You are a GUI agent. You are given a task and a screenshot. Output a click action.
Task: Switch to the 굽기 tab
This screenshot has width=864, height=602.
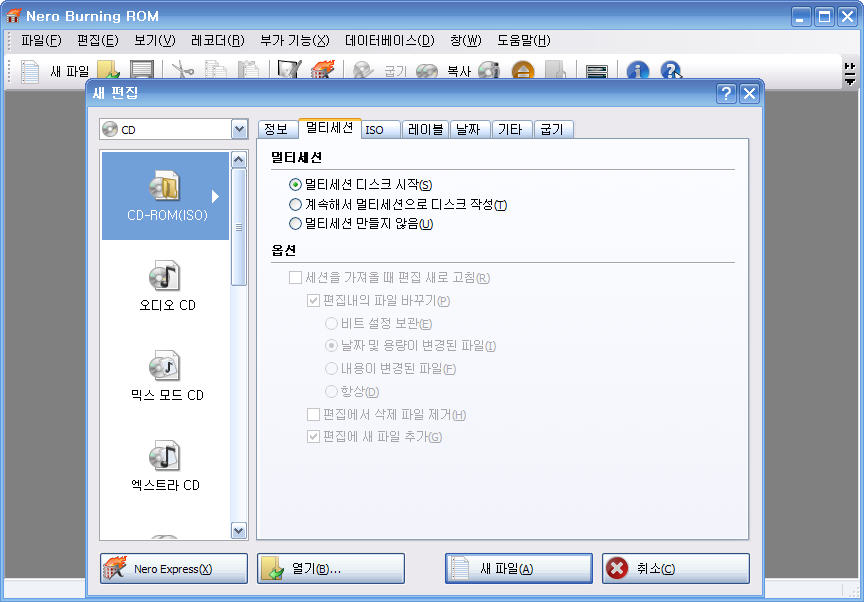coord(552,129)
